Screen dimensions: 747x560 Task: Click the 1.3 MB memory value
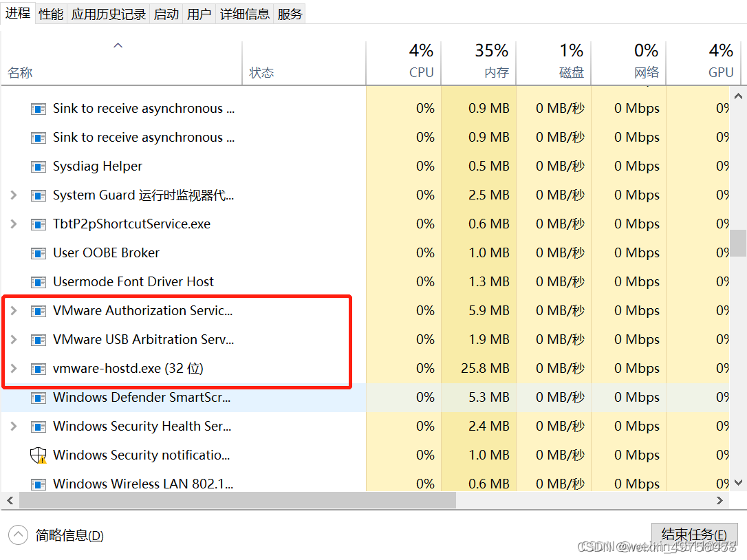tap(489, 281)
